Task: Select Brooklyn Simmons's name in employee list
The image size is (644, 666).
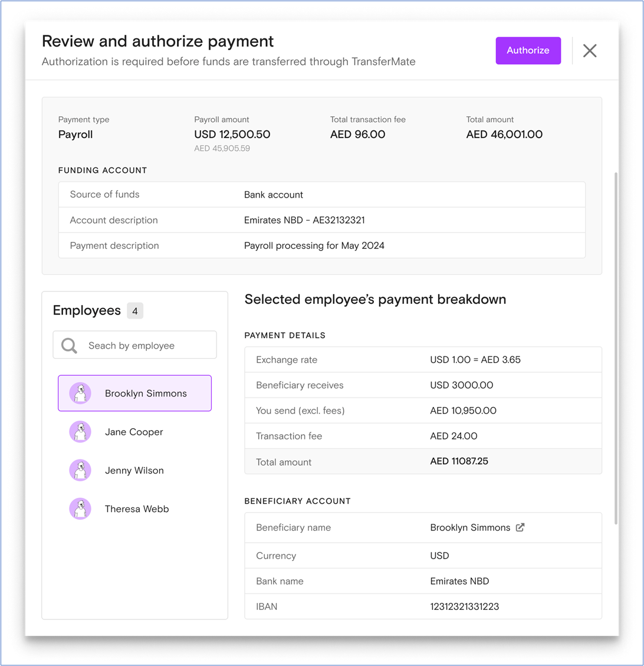Action: pos(146,393)
